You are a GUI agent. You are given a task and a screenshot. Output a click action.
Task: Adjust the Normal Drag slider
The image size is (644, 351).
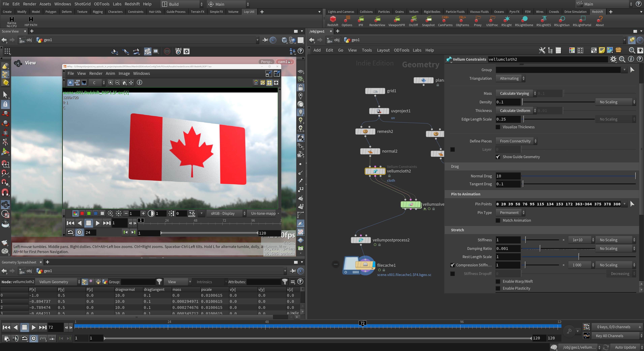tap(578, 176)
